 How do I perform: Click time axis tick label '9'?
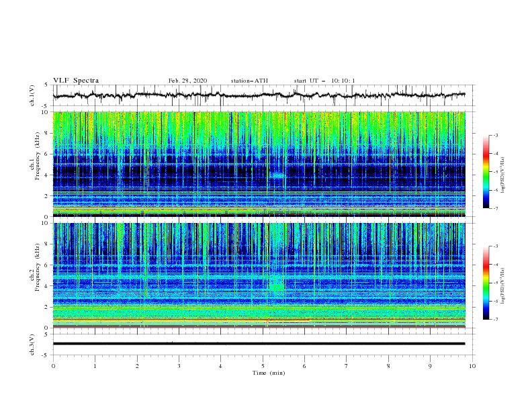[x=430, y=366]
